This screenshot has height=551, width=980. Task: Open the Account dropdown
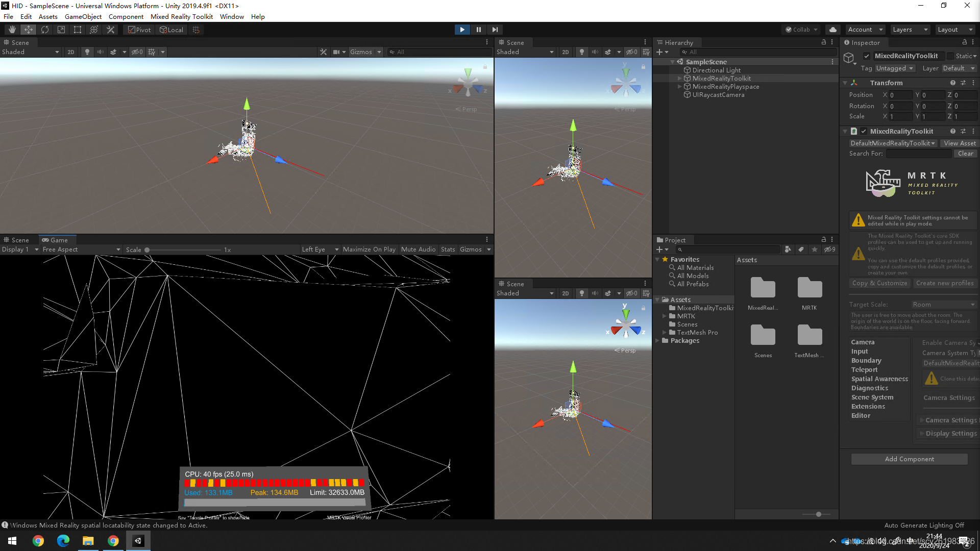point(865,30)
